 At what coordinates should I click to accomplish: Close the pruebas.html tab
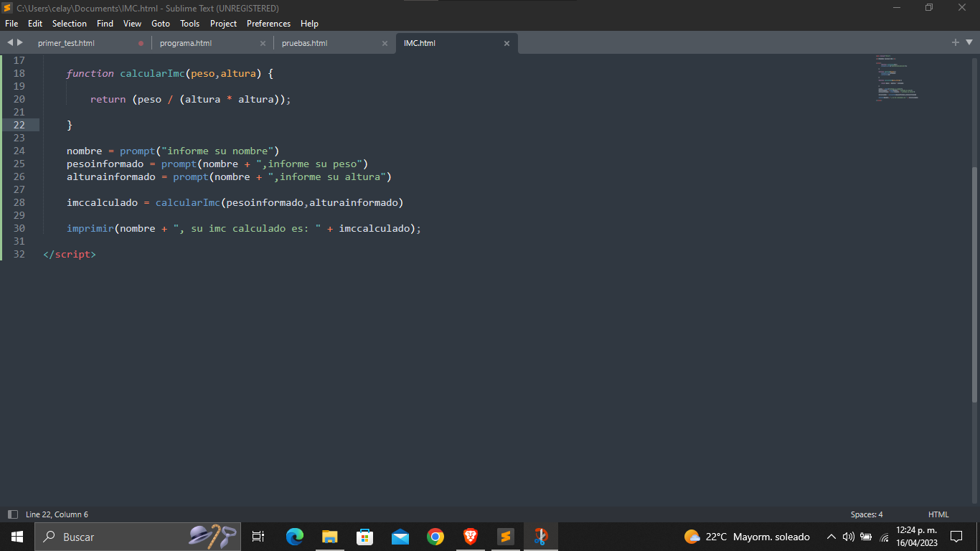click(x=385, y=43)
